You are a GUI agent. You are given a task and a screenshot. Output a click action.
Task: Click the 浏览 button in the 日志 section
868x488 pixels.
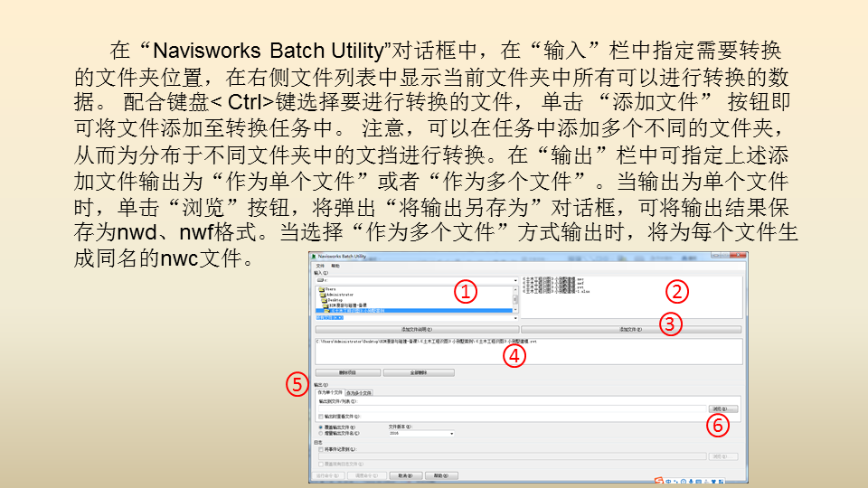pos(723,456)
